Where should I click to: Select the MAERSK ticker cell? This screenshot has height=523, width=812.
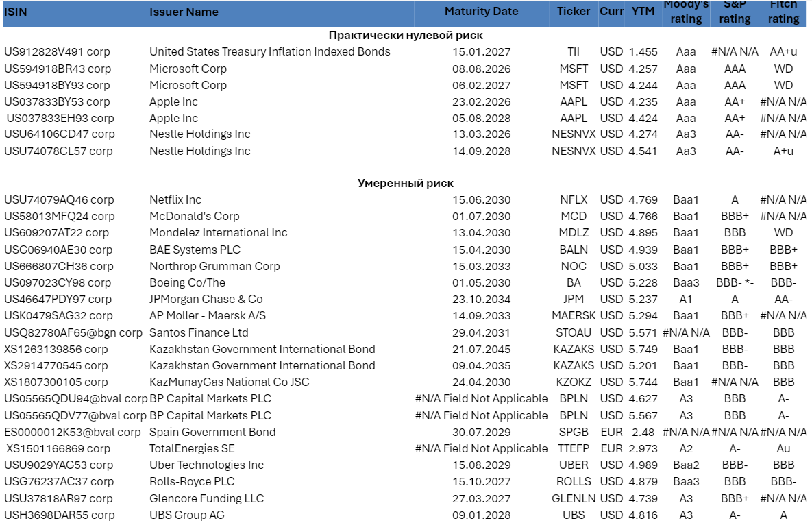574,316
